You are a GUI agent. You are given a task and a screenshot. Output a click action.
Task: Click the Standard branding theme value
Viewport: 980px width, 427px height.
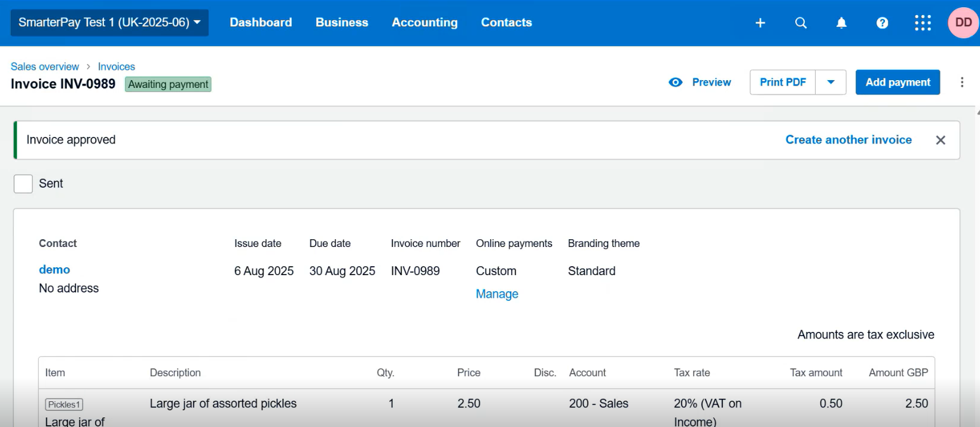[591, 271]
